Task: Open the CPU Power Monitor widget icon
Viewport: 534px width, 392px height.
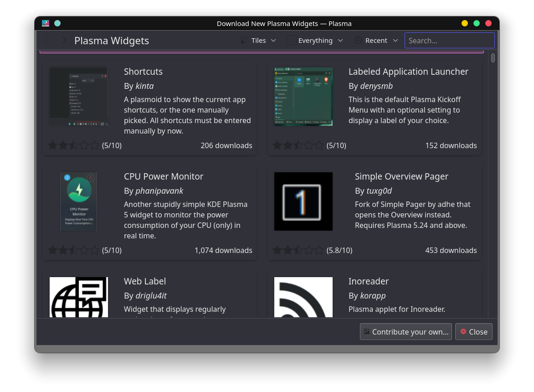Action: pyautogui.click(x=79, y=201)
